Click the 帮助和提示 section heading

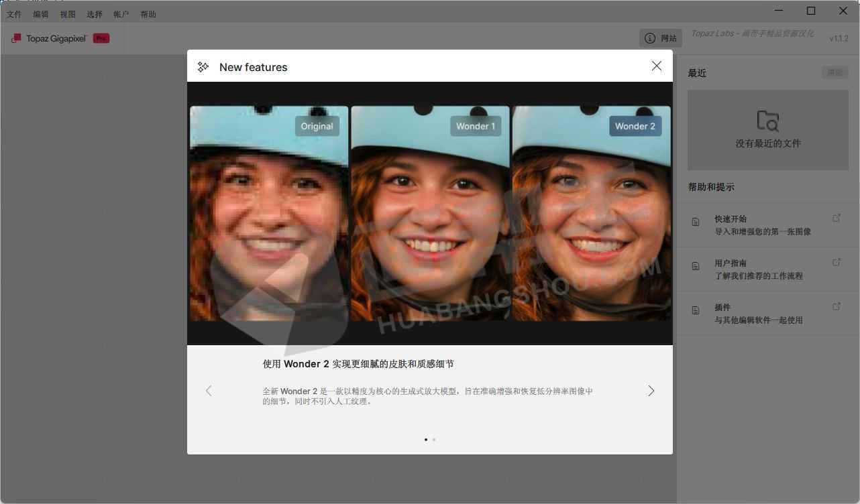[711, 187]
